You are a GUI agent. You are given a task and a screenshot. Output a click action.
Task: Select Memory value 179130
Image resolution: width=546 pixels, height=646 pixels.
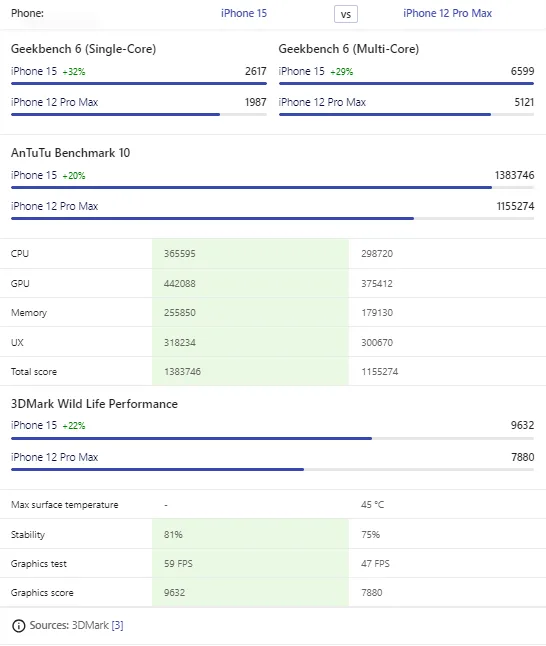(377, 313)
